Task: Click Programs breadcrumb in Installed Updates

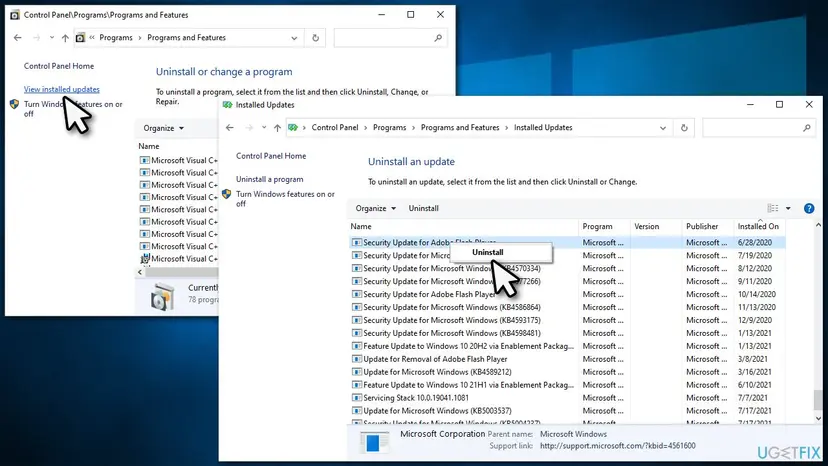Action: [x=389, y=127]
